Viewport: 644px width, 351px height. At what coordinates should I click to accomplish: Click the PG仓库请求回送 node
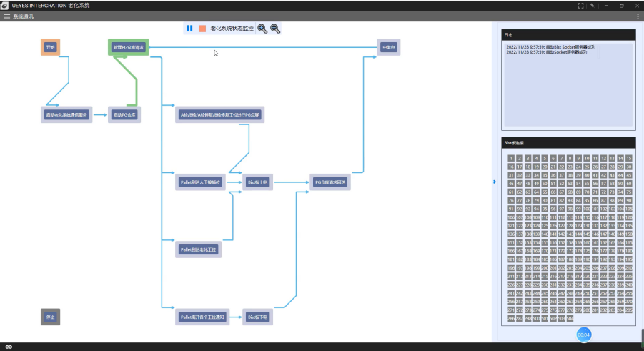(x=331, y=182)
